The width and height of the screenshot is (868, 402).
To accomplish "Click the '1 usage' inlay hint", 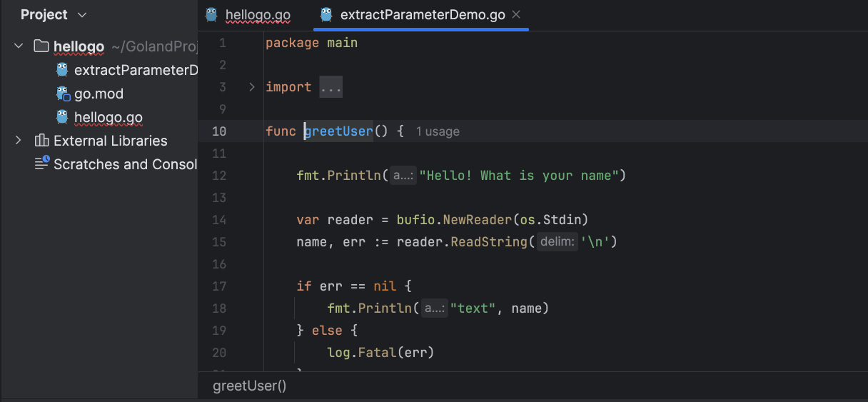I will [x=438, y=131].
